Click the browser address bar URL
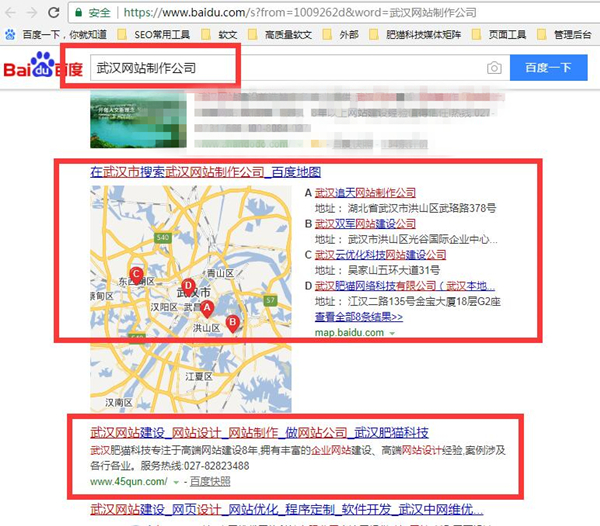The height and width of the screenshot is (526, 600). pyautogui.click(x=300, y=13)
